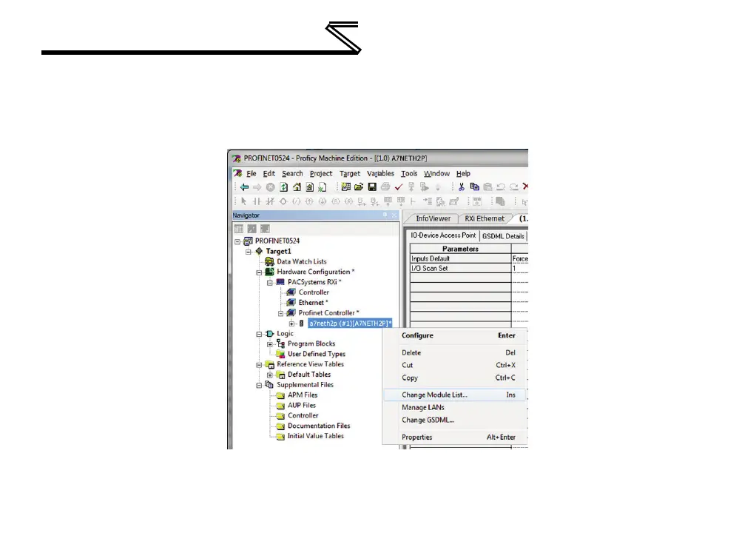The width and height of the screenshot is (756, 533).
Task: Click the Home house toolbar icon
Action: (x=297, y=187)
